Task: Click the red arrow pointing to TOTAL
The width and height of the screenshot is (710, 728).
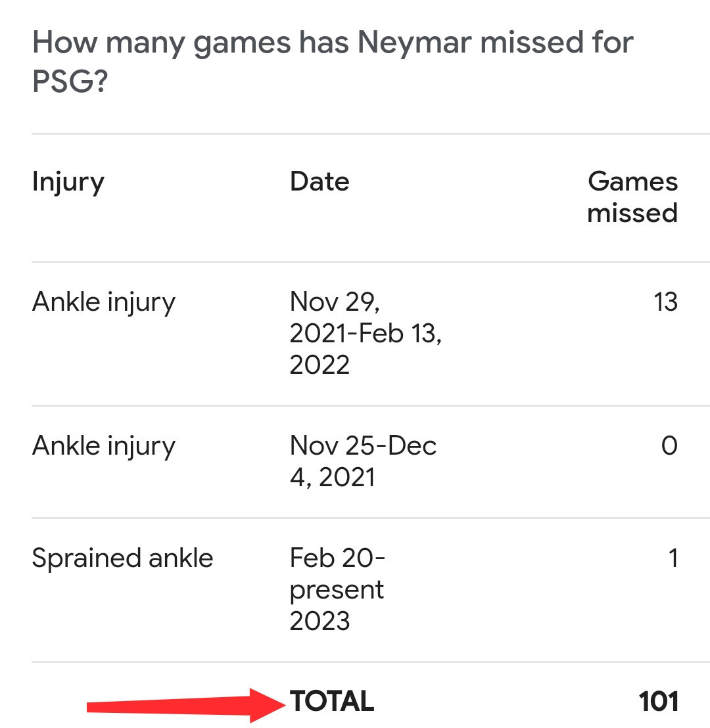Action: tap(186, 706)
